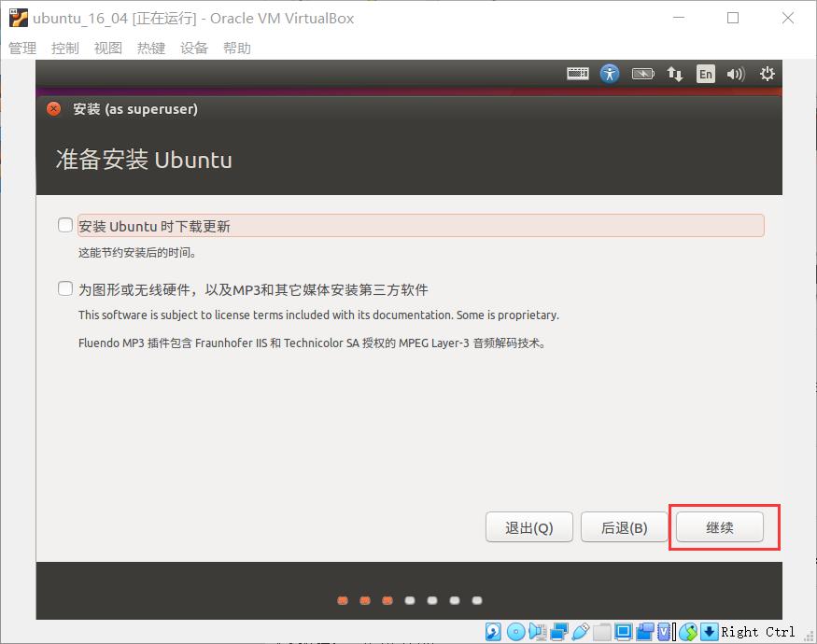Click the display settings status icon

point(623,632)
